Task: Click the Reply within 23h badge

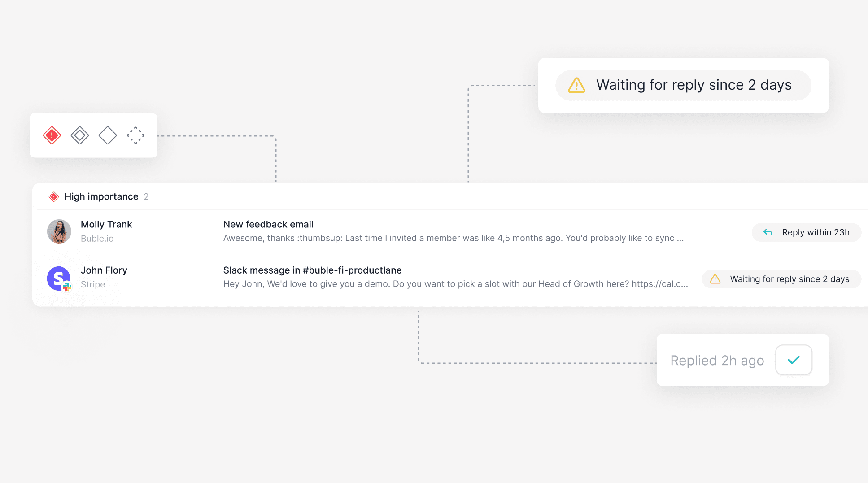Action: pos(806,232)
